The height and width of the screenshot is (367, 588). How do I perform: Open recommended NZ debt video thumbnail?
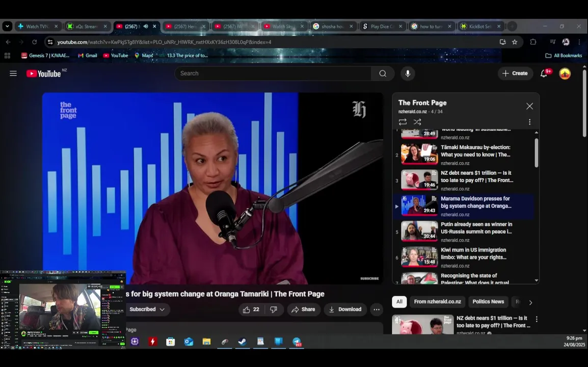pos(422,325)
